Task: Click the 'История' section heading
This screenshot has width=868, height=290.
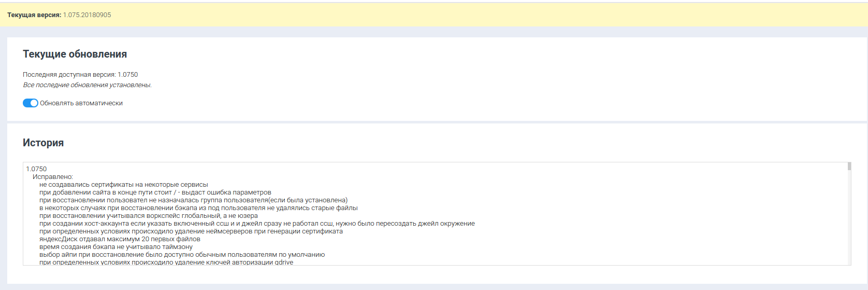Action: [43, 143]
